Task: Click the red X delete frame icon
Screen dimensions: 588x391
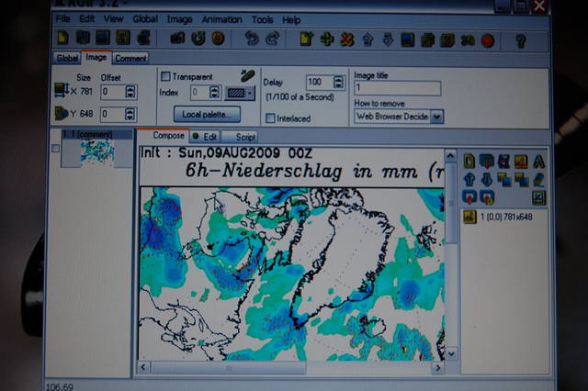Action: click(346, 39)
